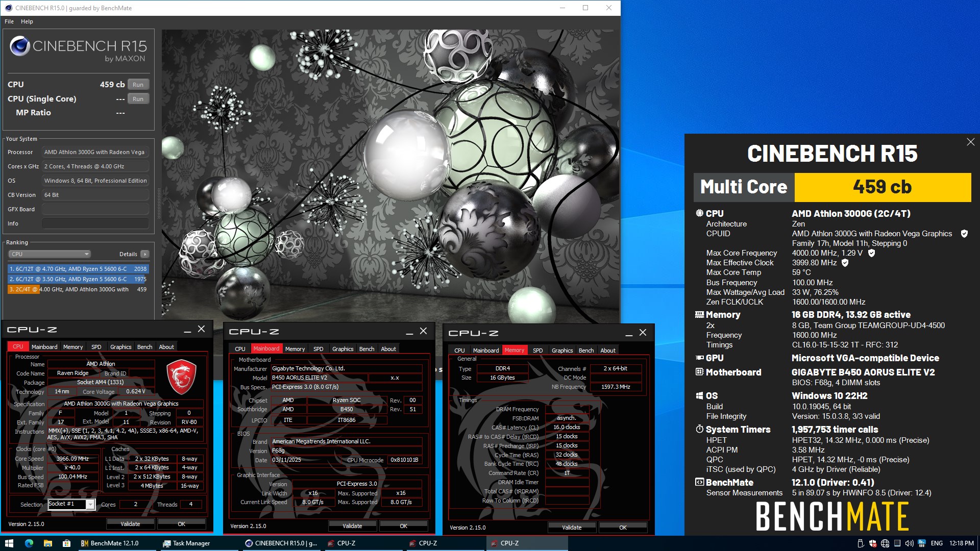
Task: Click the Windows Security tray icon
Action: point(873,543)
